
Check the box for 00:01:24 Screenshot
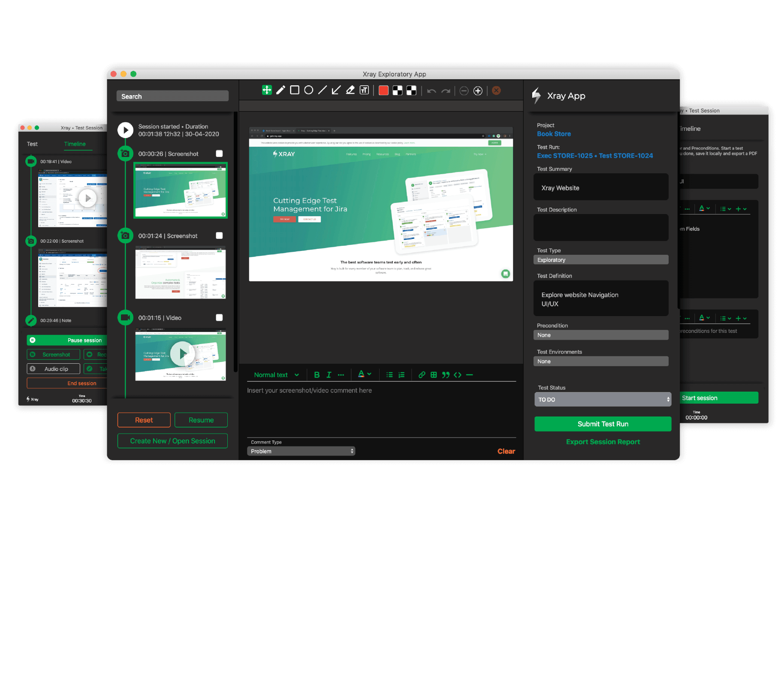click(219, 235)
